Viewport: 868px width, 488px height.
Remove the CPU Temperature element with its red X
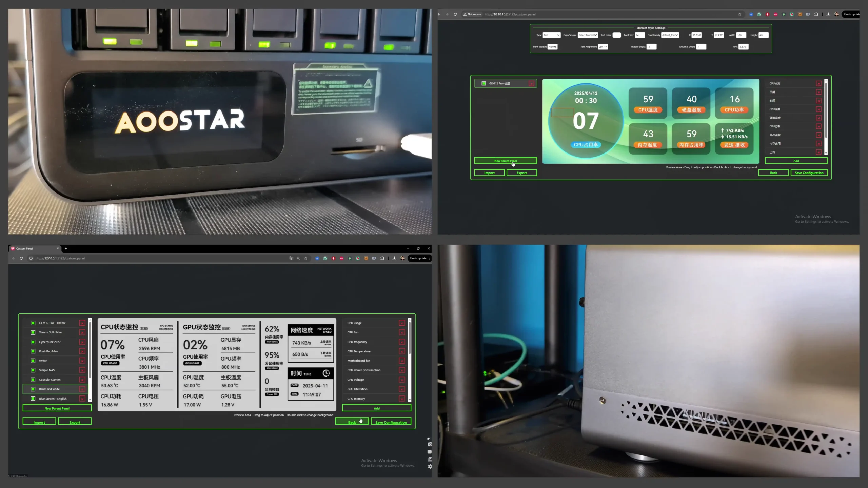402,351
